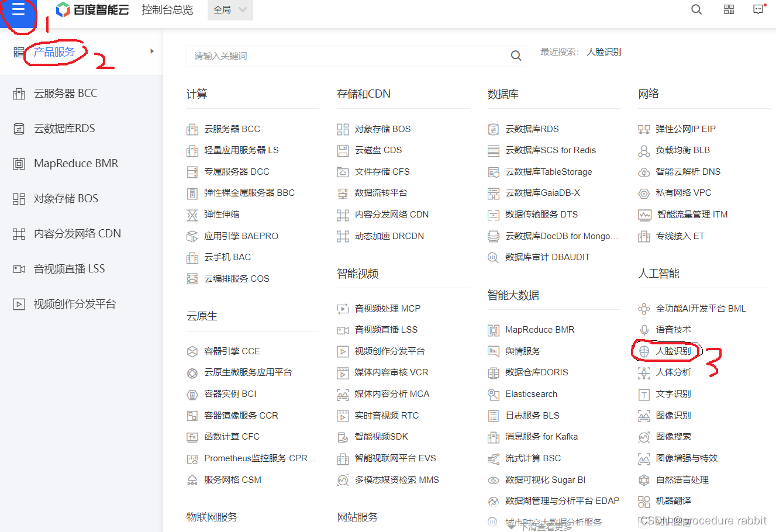Screen dimensions: 776x532
Task: Click the 容器引擎 CCE icon
Action: tap(192, 351)
